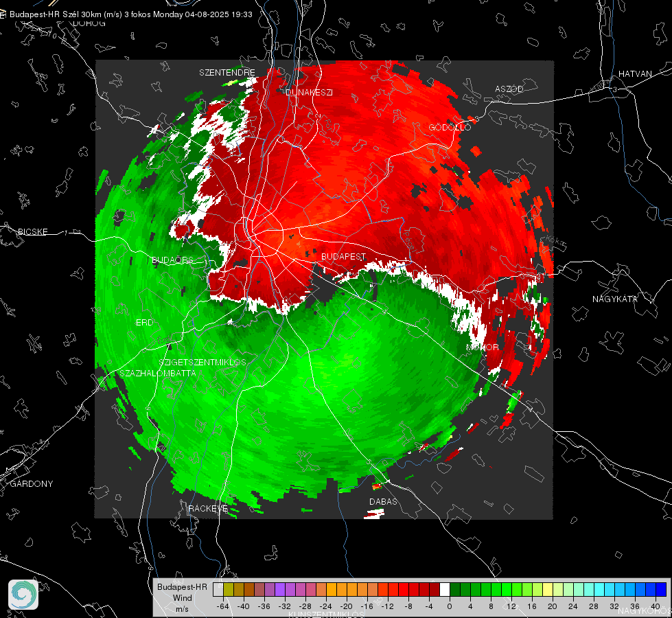Click the BUDAÖRS city label
This screenshot has width=672, height=618.
pos(173,260)
